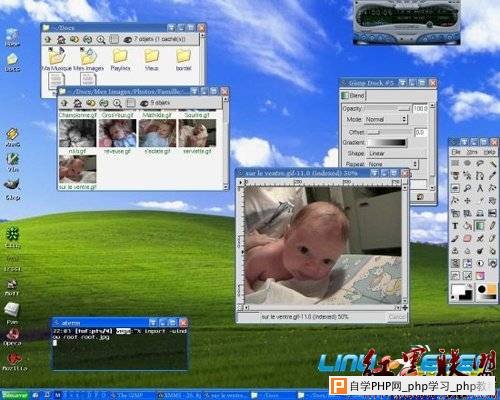Open the Vim desktop icon
500x400 pixels.
(x=12, y=162)
